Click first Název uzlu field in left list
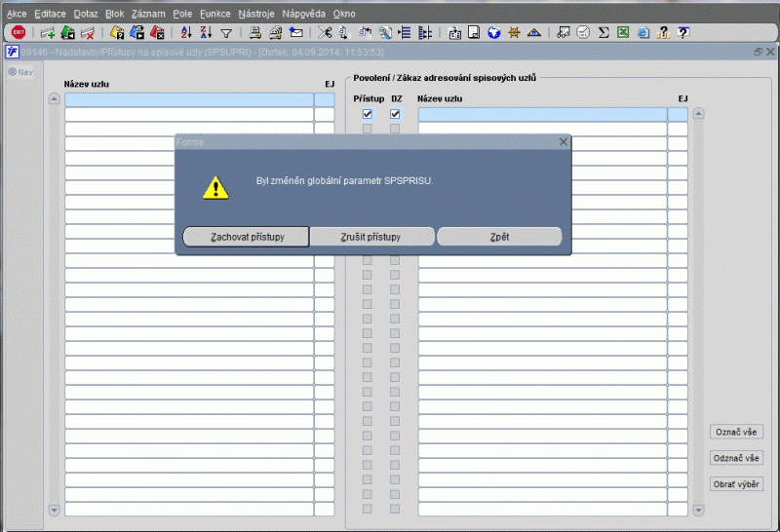The image size is (780, 532). coord(189,100)
